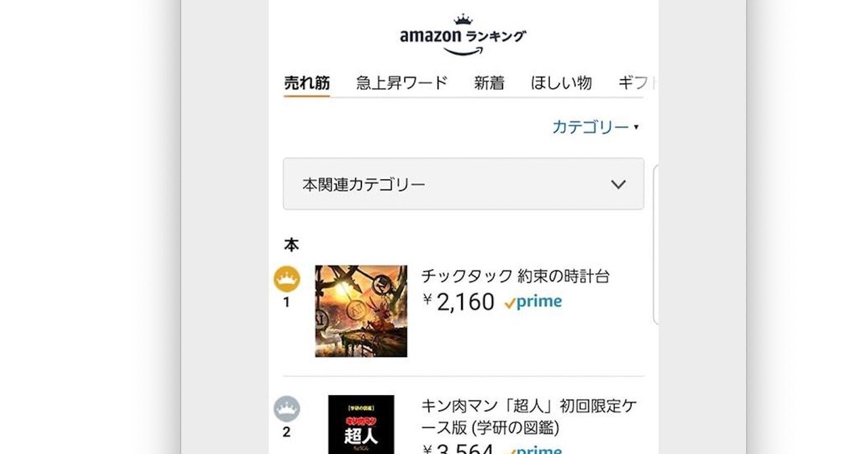Image resolution: width=868 pixels, height=454 pixels.
Task: Open the カテゴリー dropdown
Action: (x=595, y=127)
